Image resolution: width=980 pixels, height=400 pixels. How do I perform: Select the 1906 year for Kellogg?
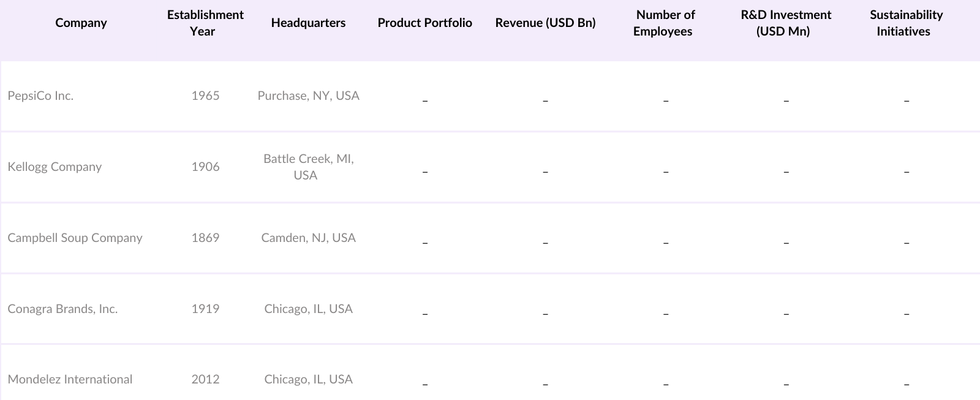pos(205,167)
